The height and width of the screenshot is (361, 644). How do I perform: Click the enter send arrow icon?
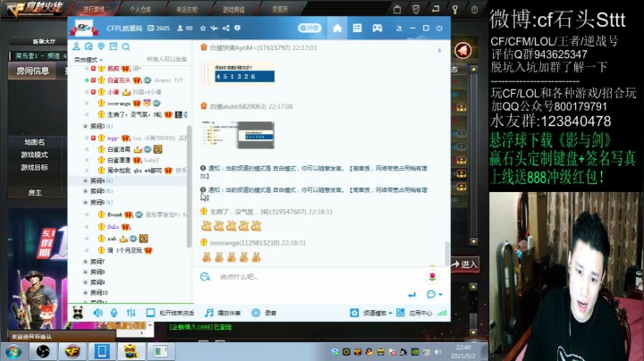pos(412,295)
